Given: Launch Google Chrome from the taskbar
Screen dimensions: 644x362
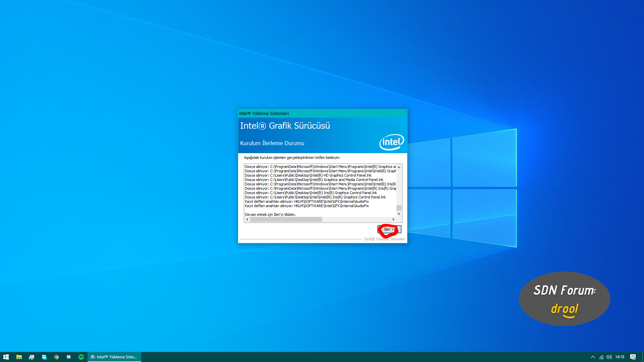Looking at the screenshot, I should coord(56,357).
